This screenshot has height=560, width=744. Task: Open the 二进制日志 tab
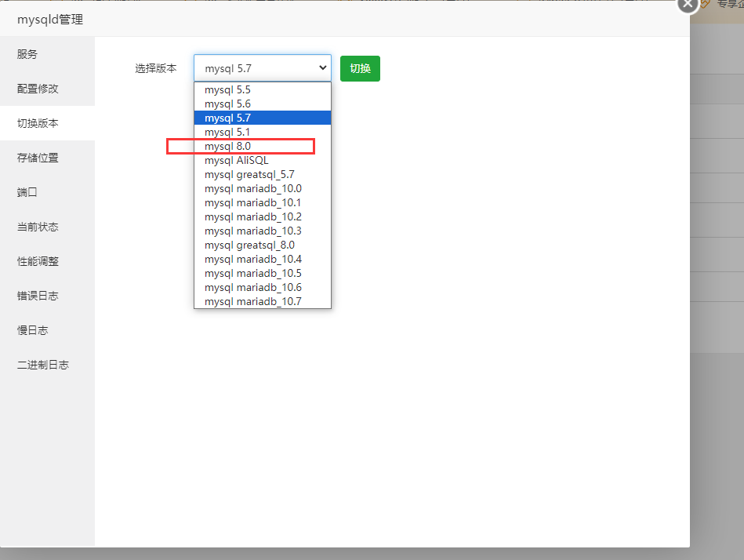48,365
